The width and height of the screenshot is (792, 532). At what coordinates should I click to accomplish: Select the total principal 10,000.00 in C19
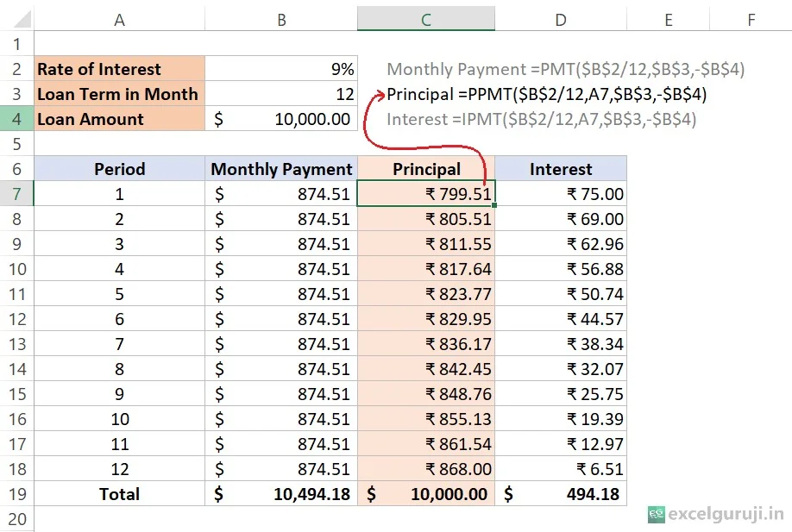click(426, 494)
